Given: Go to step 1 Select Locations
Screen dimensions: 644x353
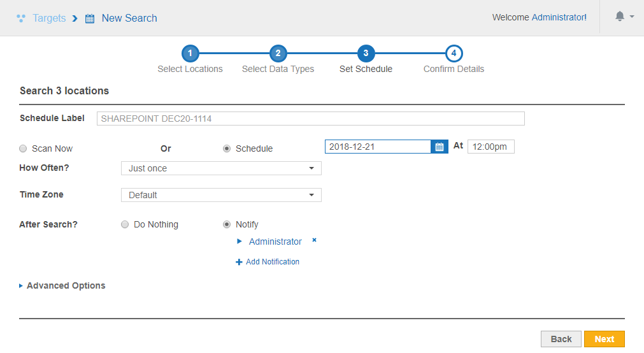Looking at the screenshot, I should 190,54.
